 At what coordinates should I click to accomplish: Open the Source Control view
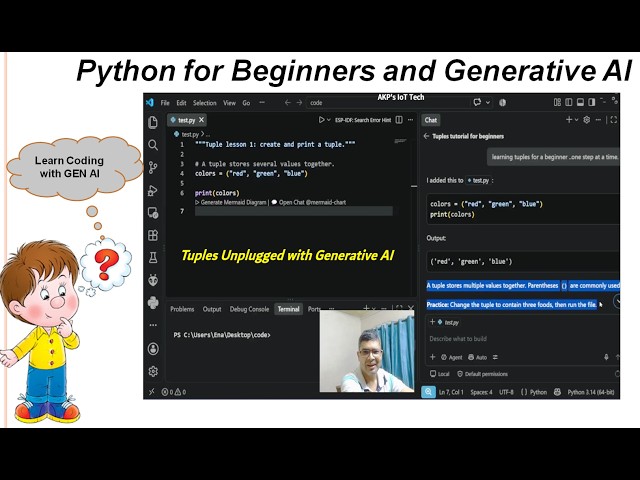click(153, 168)
